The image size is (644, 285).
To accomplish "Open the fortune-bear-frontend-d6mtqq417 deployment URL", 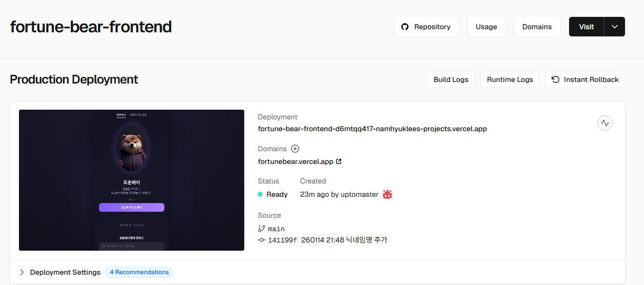I will pyautogui.click(x=372, y=129).
